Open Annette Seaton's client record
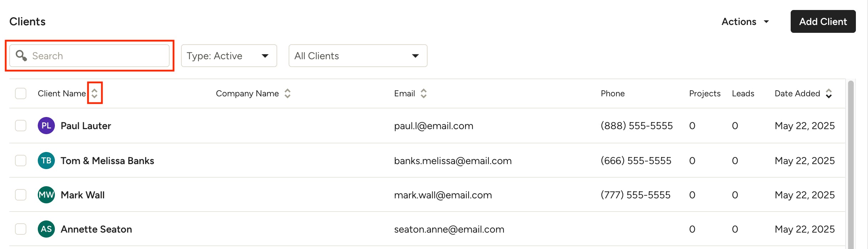The width and height of the screenshot is (868, 249). pos(96,229)
